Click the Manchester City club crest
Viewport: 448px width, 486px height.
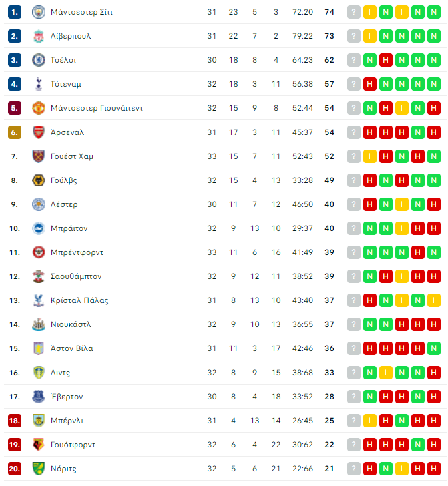[39, 12]
